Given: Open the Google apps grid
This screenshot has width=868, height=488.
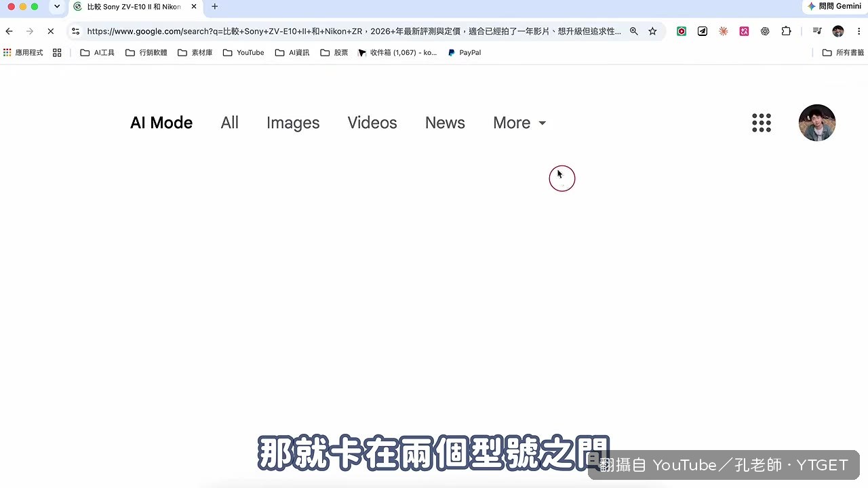Looking at the screenshot, I should (x=762, y=123).
